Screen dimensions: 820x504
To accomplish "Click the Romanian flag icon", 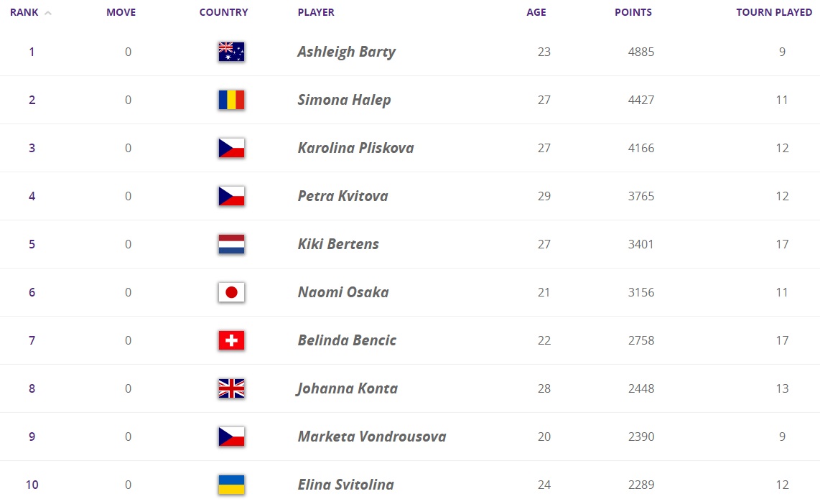I will 231,100.
